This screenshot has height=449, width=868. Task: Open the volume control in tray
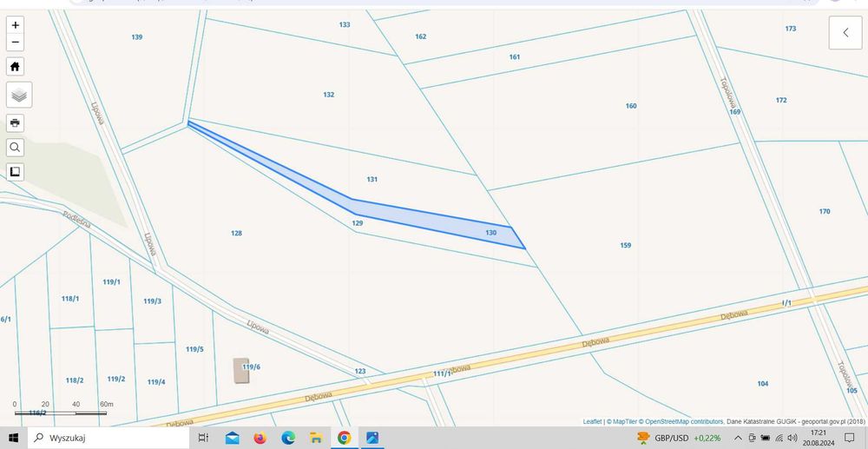(792, 438)
